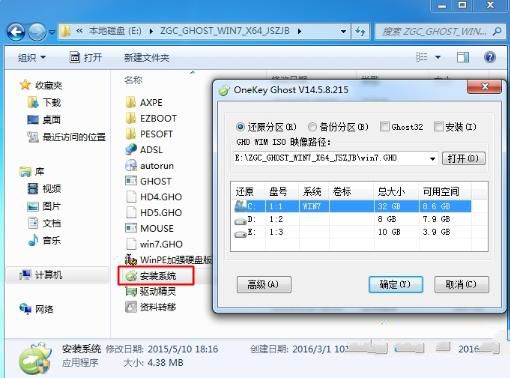Toggle the 安装 checkbox
510x378 pixels.
click(438, 127)
